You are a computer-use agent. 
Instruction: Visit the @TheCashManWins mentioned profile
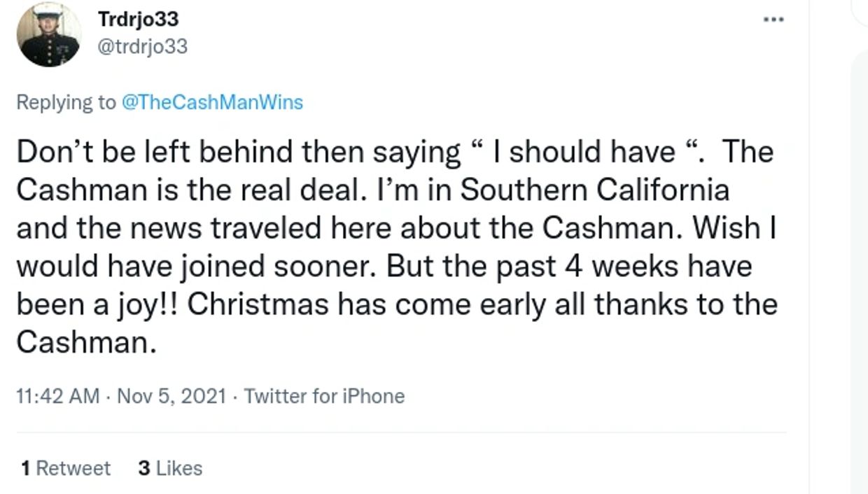click(x=212, y=102)
